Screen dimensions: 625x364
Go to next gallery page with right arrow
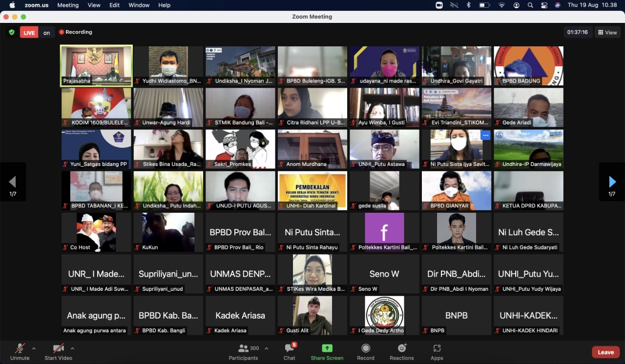(612, 182)
